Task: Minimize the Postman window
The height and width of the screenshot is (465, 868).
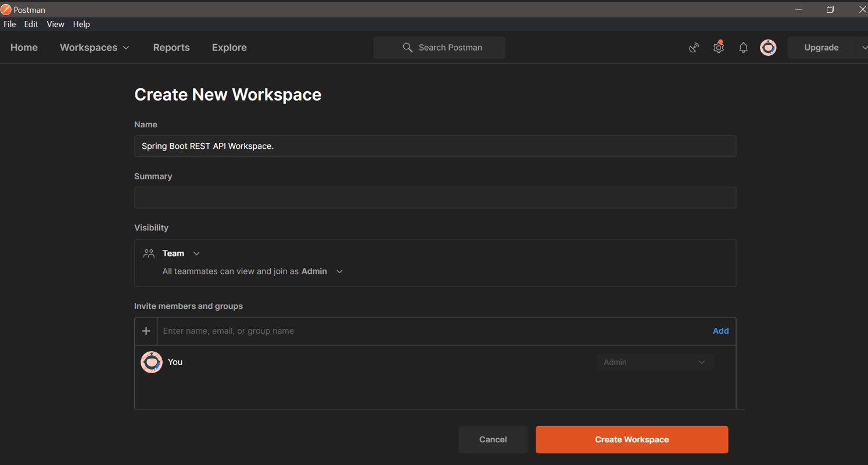Action: tap(799, 9)
